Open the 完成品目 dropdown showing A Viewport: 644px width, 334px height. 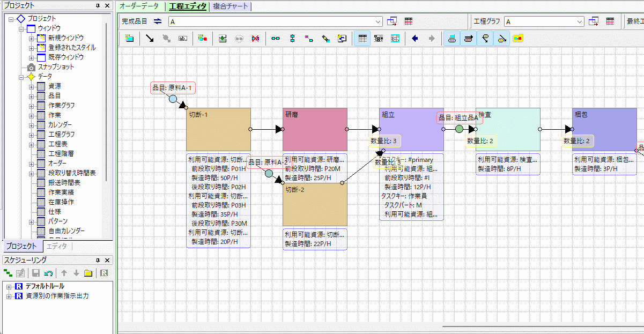click(x=379, y=21)
